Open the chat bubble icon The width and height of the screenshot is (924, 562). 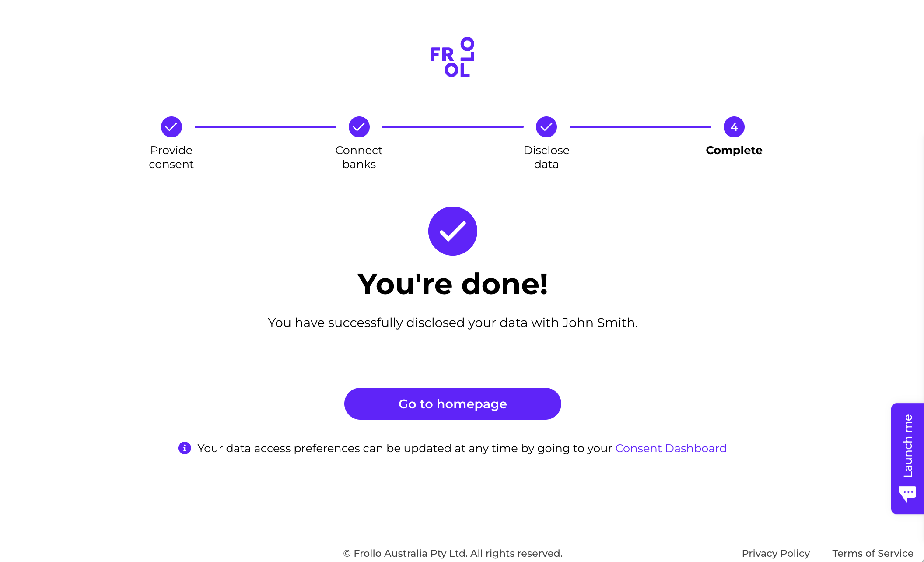[x=908, y=494]
